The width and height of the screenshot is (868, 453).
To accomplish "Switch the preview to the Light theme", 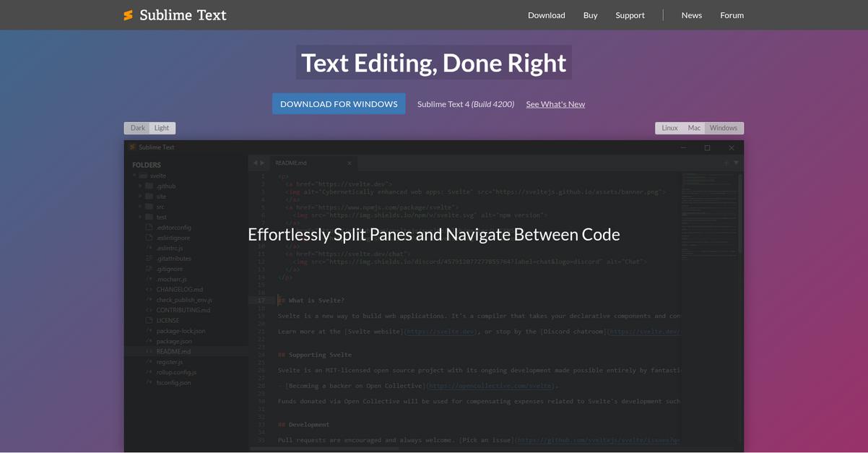I will [x=162, y=128].
